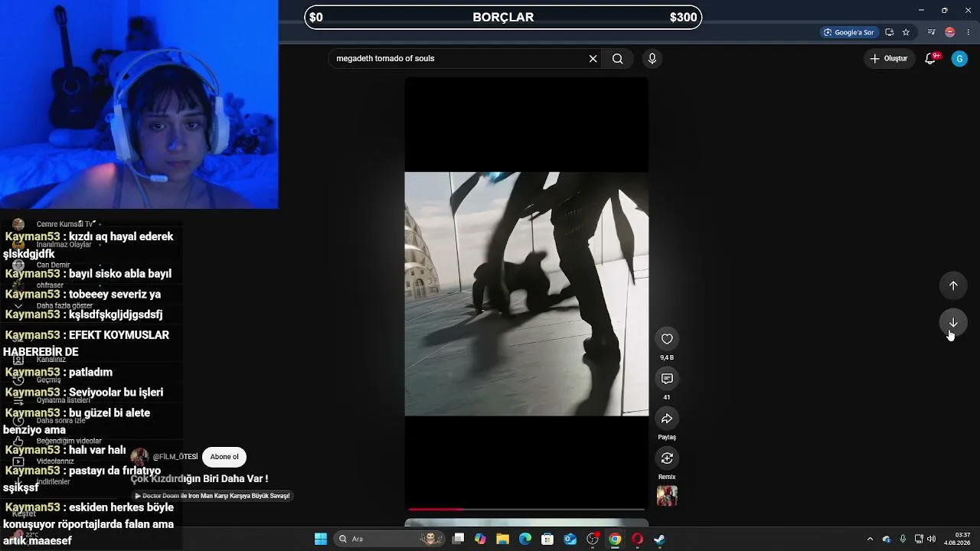Launch Copilot from the taskbar
980x551 pixels.
point(480,539)
